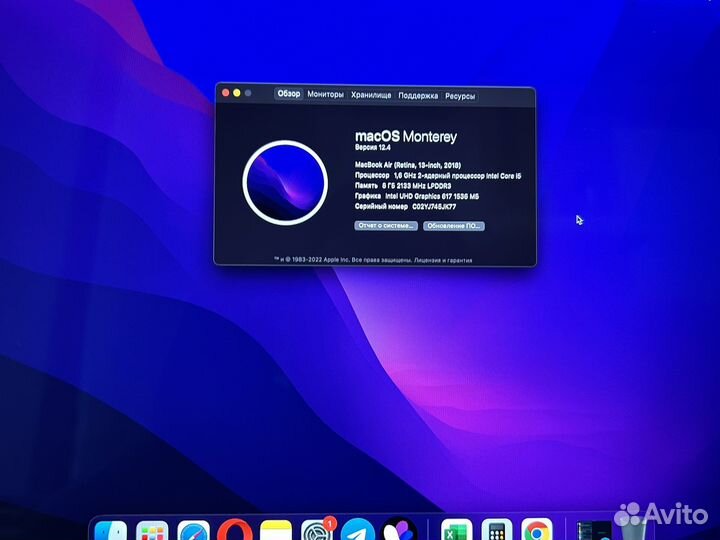Launch Microsoft Excel from dock
The width and height of the screenshot is (720, 540).
tap(456, 530)
